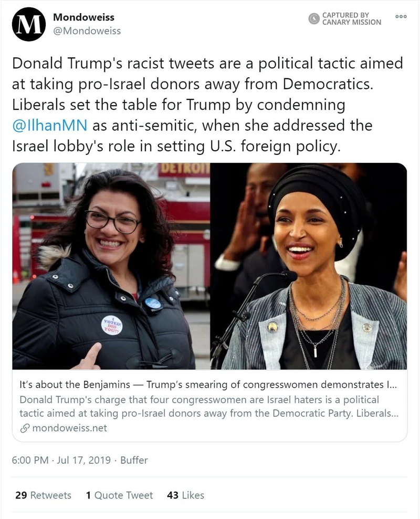
Task: Click the chain-link icon beside mondoweiss.net
Action: (25, 428)
